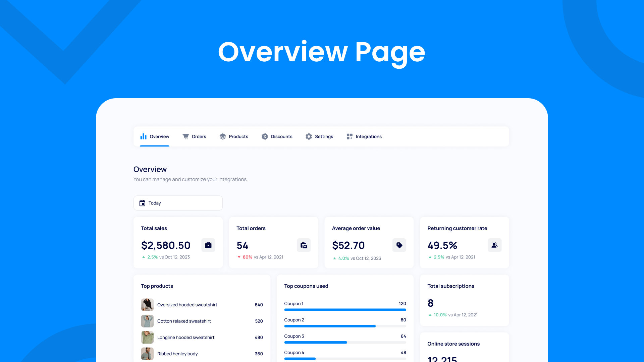Click the Integrations grid icon
The height and width of the screenshot is (362, 644).
350,136
